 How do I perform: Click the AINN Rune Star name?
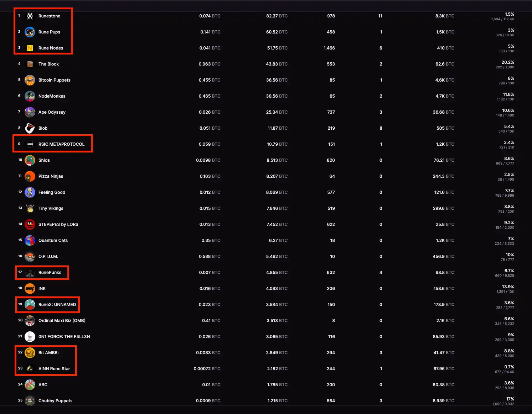(54, 369)
